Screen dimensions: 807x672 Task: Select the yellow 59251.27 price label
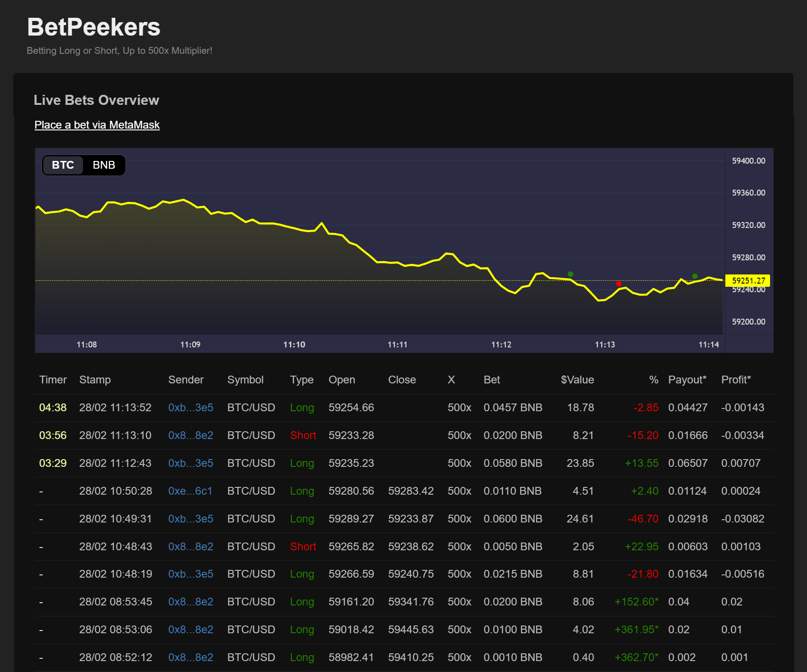point(748,281)
